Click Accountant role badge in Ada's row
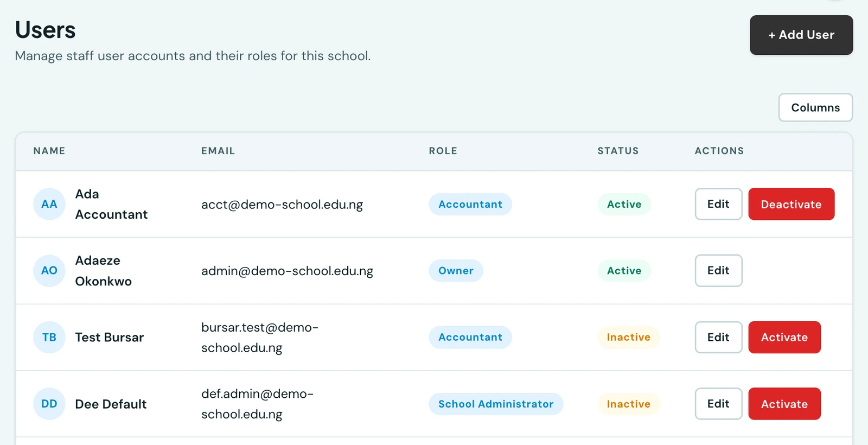 tap(470, 204)
